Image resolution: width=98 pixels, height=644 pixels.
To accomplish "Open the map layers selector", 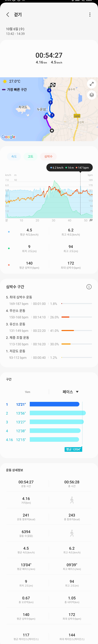I will (92, 95).
